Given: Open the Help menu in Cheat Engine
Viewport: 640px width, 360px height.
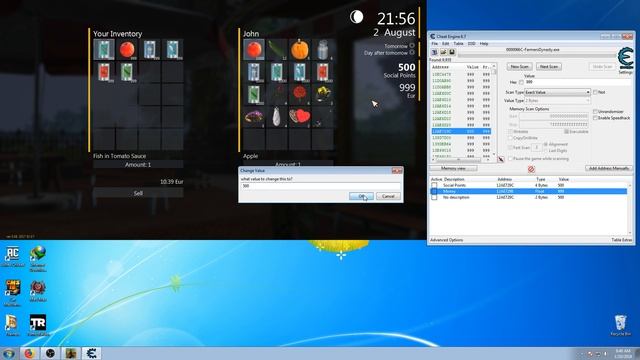Looking at the screenshot, I should click(484, 44).
